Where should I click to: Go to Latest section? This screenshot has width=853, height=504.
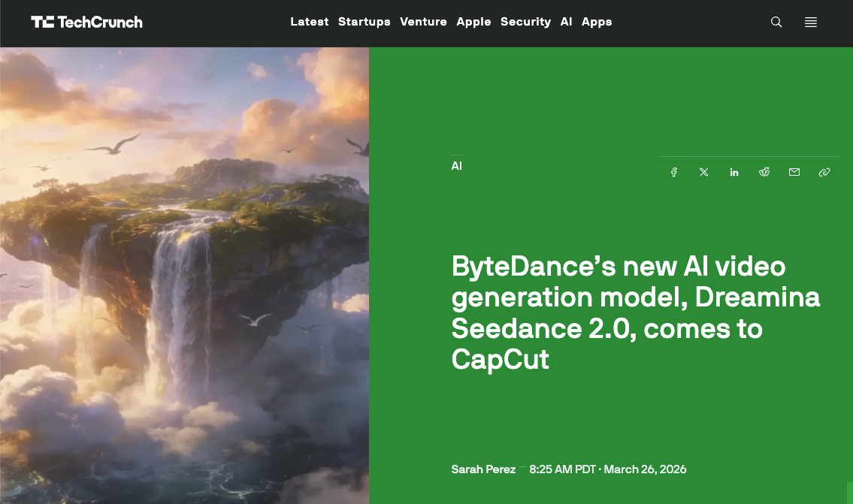(x=310, y=22)
